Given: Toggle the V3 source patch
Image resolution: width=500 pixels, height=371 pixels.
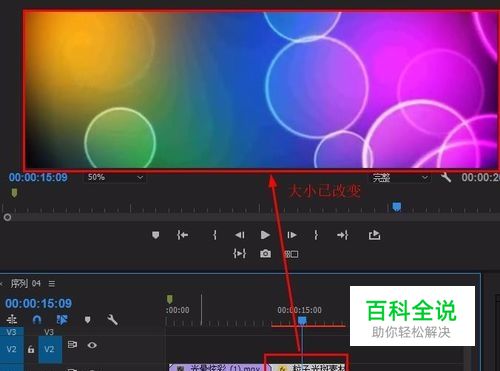Looking at the screenshot, I should (x=11, y=332).
